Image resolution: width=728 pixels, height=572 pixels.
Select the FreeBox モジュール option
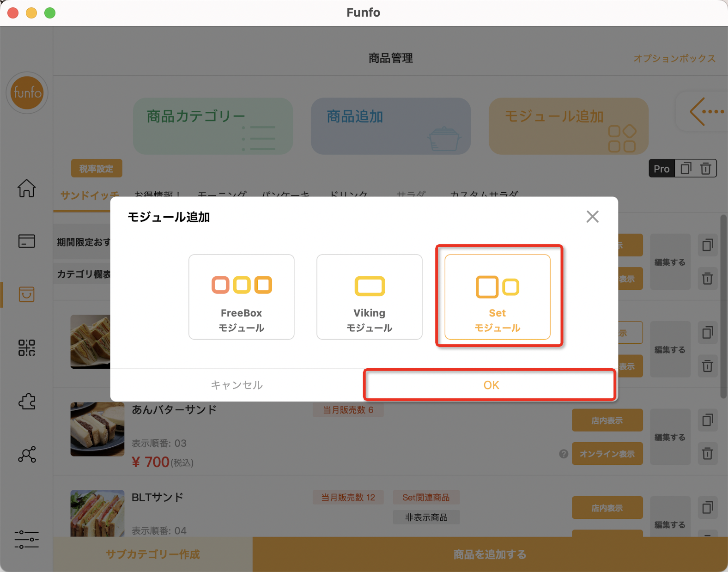pos(241,297)
